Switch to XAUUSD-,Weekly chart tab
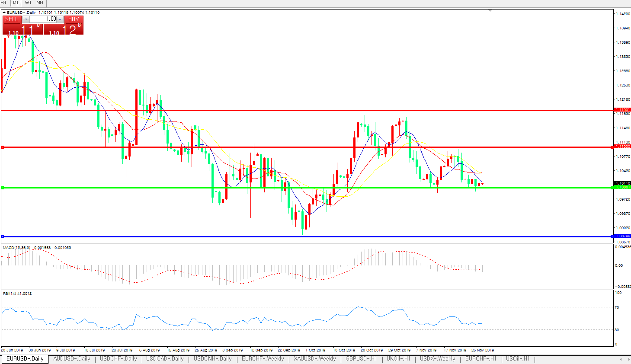Image resolution: width=631 pixels, height=364 pixels. 314,359
